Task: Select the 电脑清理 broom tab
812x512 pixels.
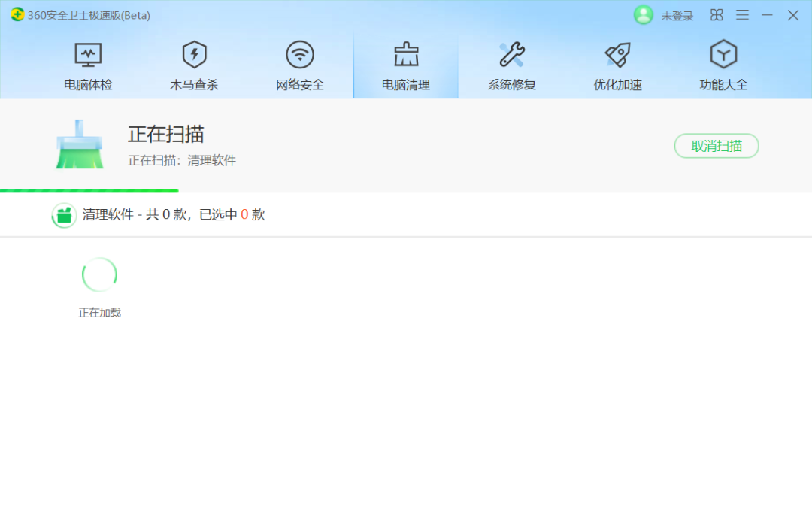Action: coord(406,65)
